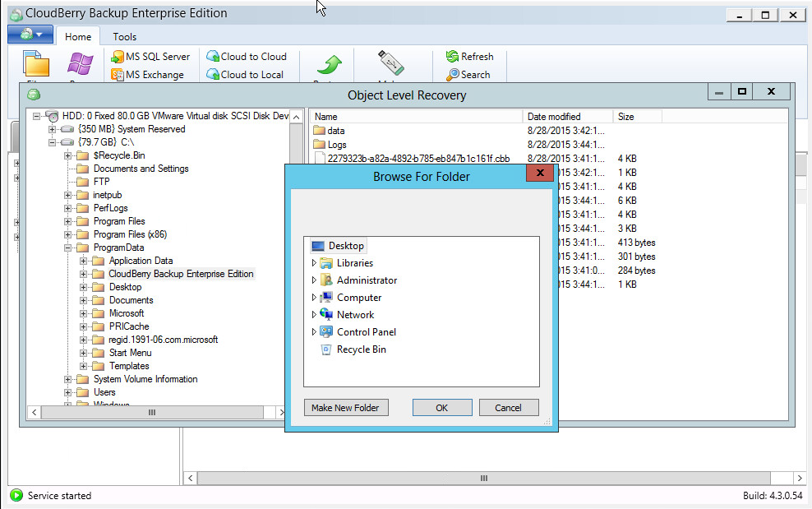Click the Files backup folder icon
Screen dimensions: 812x509
point(35,64)
